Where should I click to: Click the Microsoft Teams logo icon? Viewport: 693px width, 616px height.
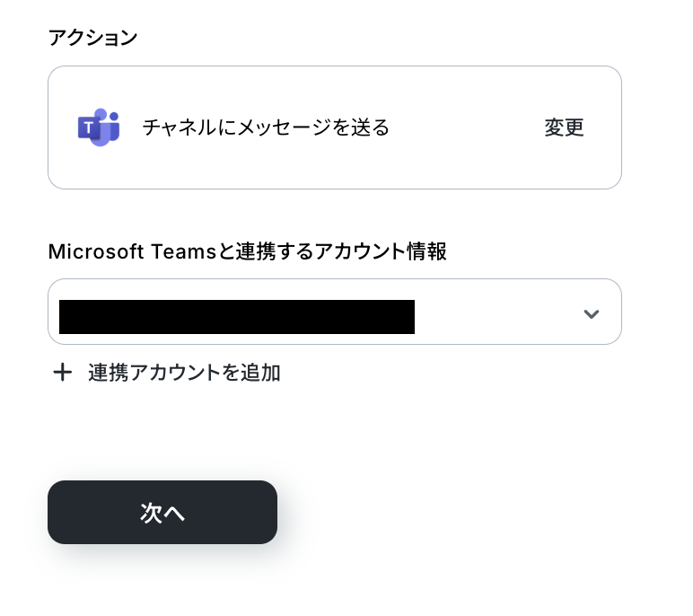tap(99, 128)
